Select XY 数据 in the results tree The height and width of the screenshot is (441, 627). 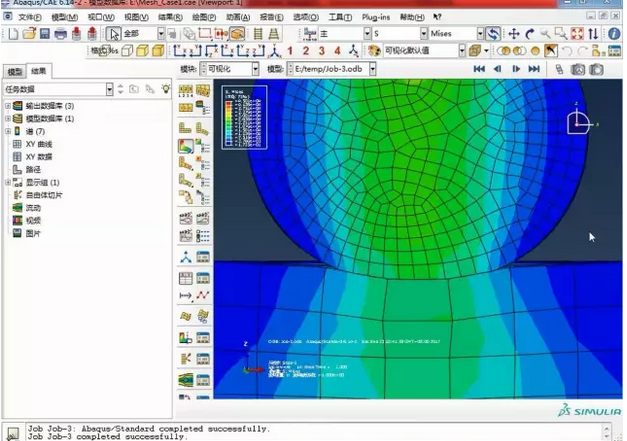tap(38, 157)
